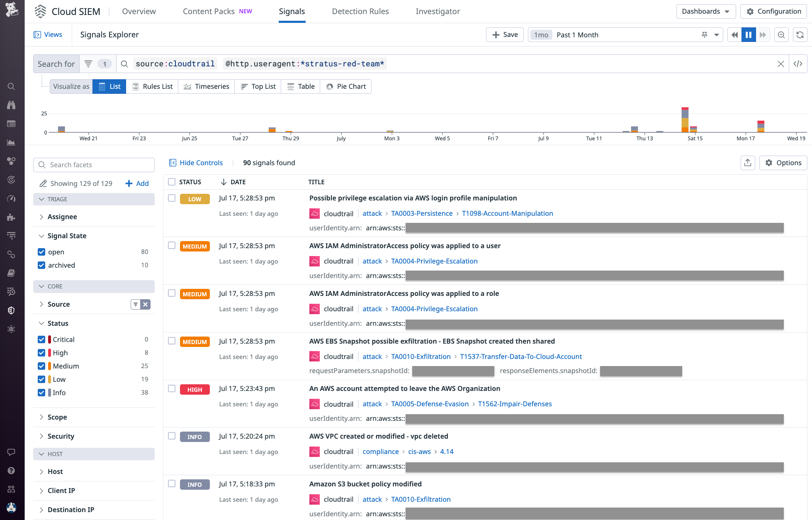The image size is (812, 520).
Task: Click the Hide Controls link
Action: point(201,163)
